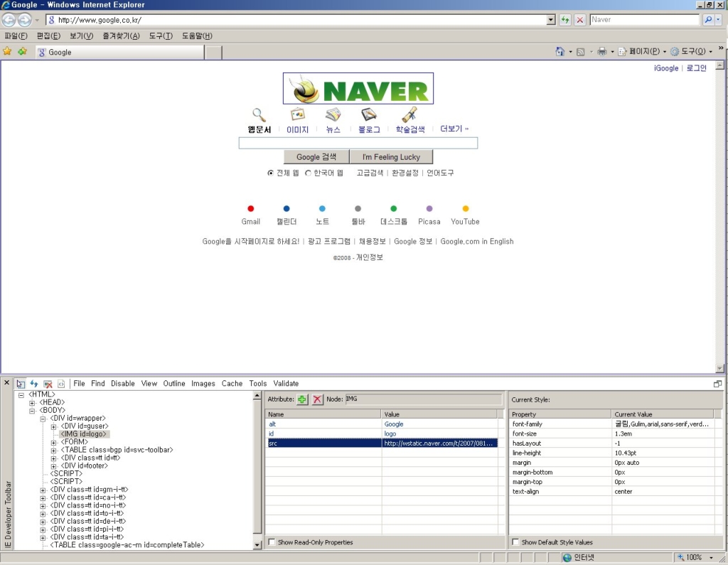Expand the HEAD node in DOM tree
This screenshot has width=728, height=565.
pyautogui.click(x=32, y=403)
